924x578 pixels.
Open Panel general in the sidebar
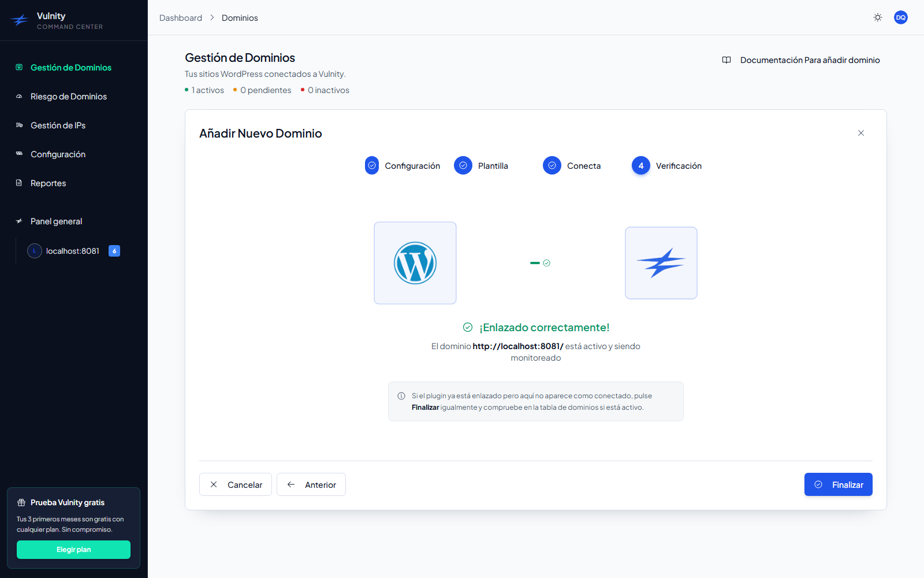(56, 221)
